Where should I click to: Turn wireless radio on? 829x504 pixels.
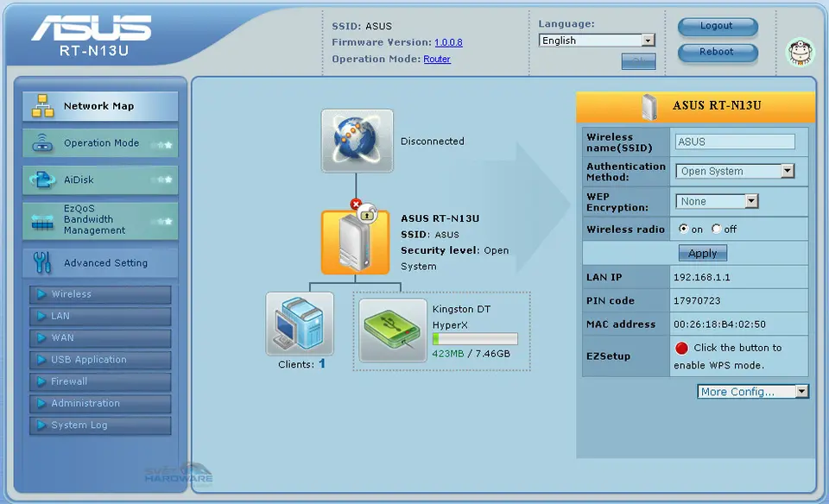coord(684,230)
